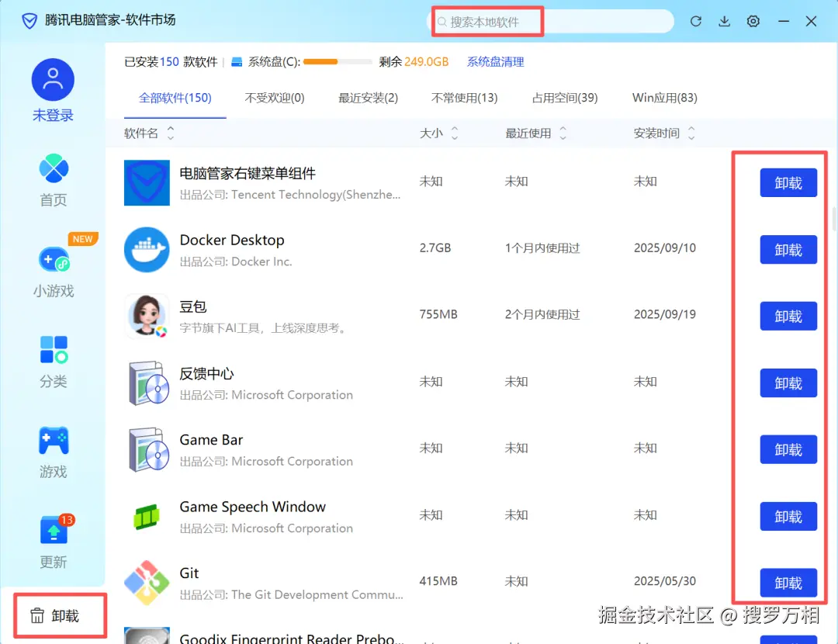Click the 2个月内使用过 usage text

(x=542, y=314)
